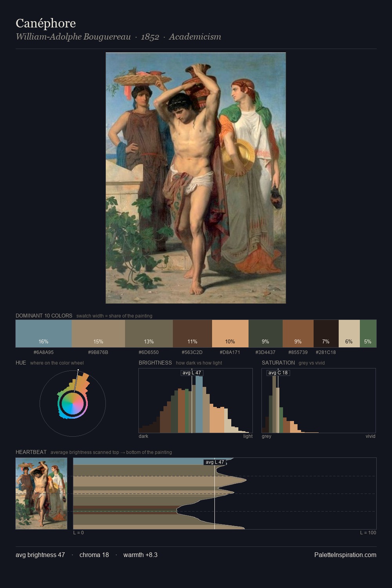Click the 'dark' axis label

[143, 436]
